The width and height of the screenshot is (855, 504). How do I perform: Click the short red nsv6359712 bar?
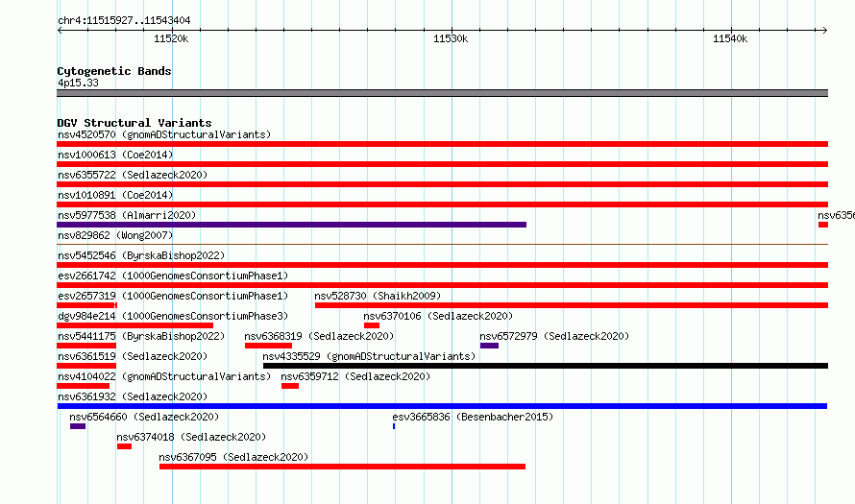290,386
